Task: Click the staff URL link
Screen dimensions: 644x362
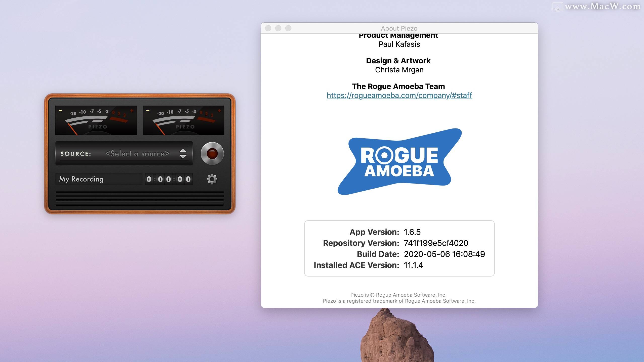Action: click(399, 95)
